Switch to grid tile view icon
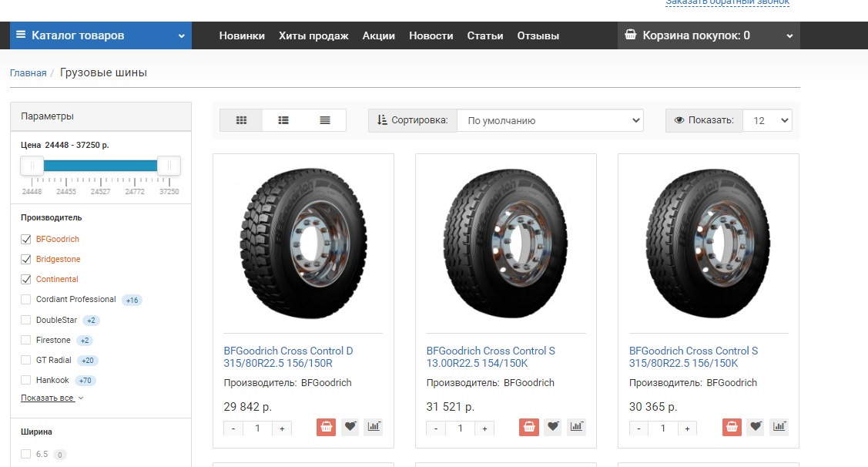The width and height of the screenshot is (868, 467). [241, 120]
